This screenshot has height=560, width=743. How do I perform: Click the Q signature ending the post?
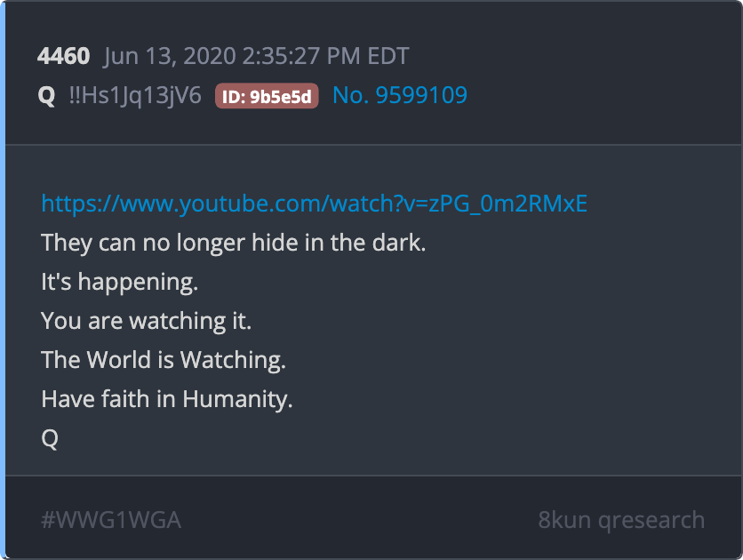(50, 439)
